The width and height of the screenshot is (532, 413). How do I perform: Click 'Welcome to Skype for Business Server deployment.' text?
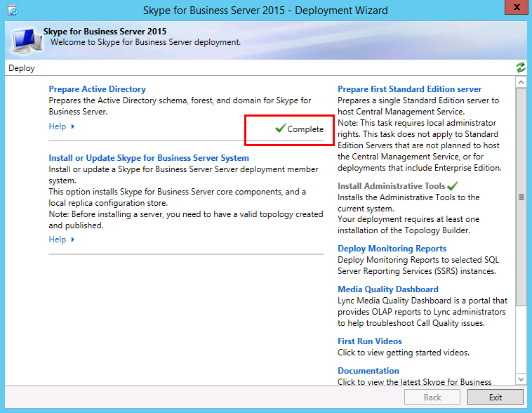[x=145, y=42]
